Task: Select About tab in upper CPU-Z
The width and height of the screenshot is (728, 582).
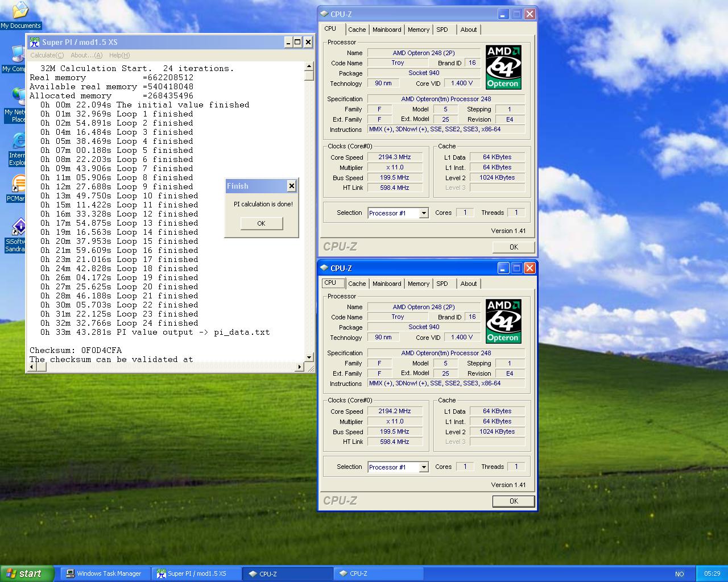Action: click(469, 30)
